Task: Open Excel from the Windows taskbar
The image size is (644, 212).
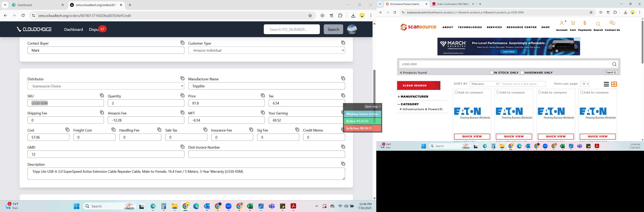Action: click(x=250, y=206)
